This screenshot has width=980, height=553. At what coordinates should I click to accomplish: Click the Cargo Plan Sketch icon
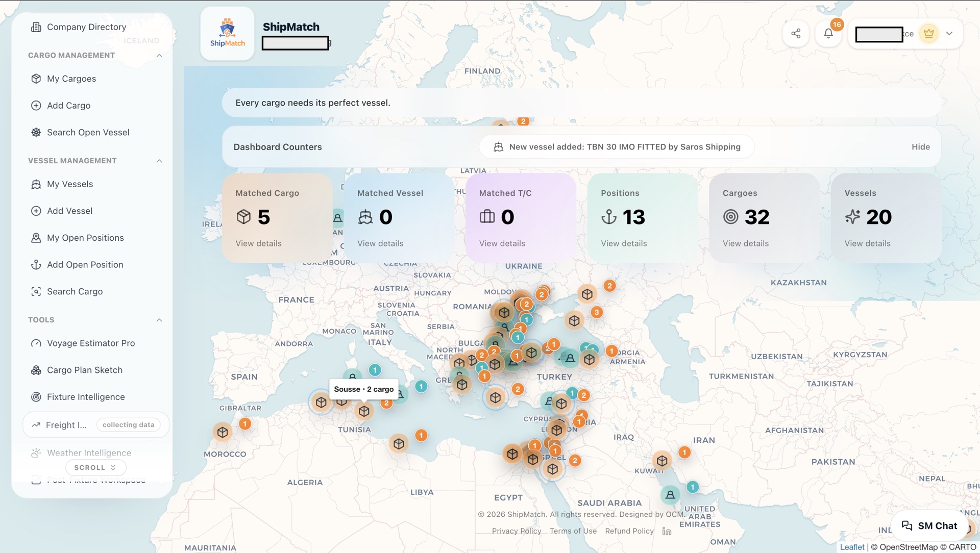pos(36,370)
